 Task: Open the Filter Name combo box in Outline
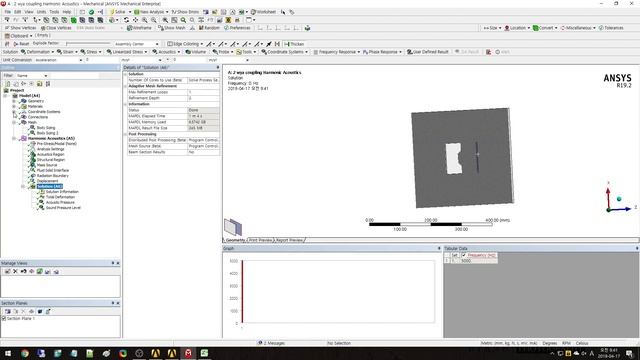click(x=32, y=76)
